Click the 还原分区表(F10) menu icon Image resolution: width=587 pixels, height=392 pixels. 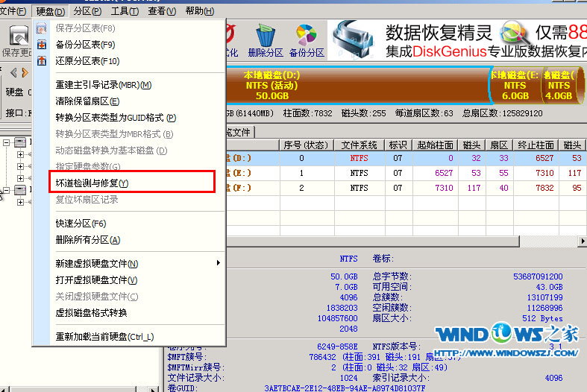click(41, 61)
